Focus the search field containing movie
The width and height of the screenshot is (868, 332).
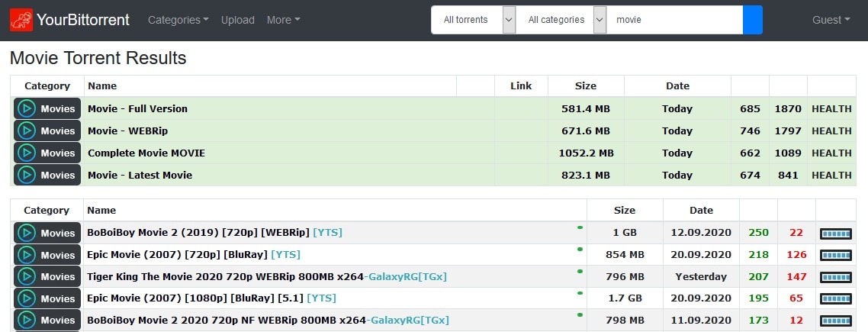(x=675, y=20)
